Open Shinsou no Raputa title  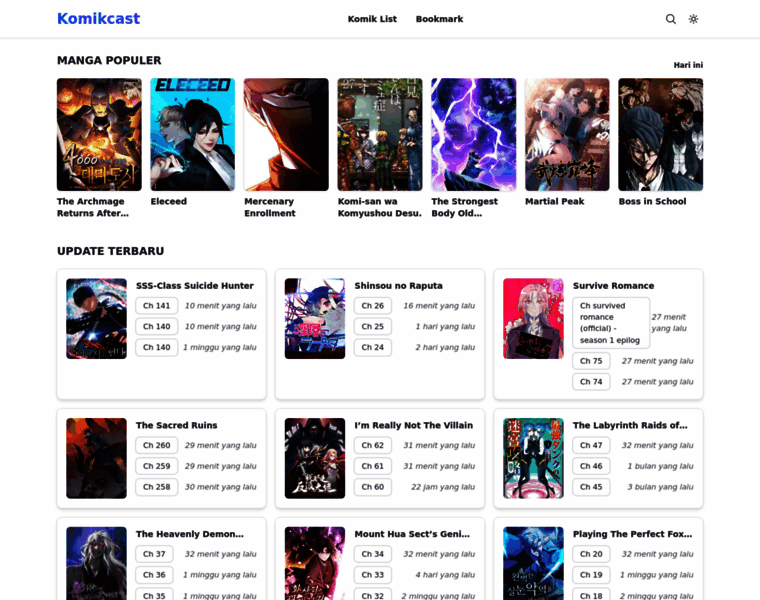coord(398,285)
